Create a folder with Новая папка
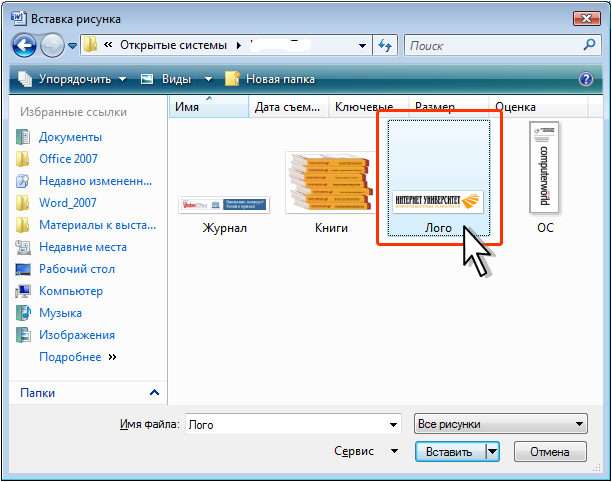The image size is (612, 482). (x=270, y=79)
